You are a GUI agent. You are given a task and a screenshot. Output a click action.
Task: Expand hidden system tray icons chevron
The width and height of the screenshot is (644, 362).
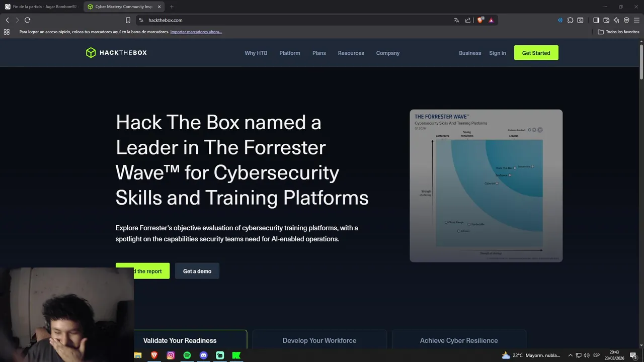click(570, 355)
